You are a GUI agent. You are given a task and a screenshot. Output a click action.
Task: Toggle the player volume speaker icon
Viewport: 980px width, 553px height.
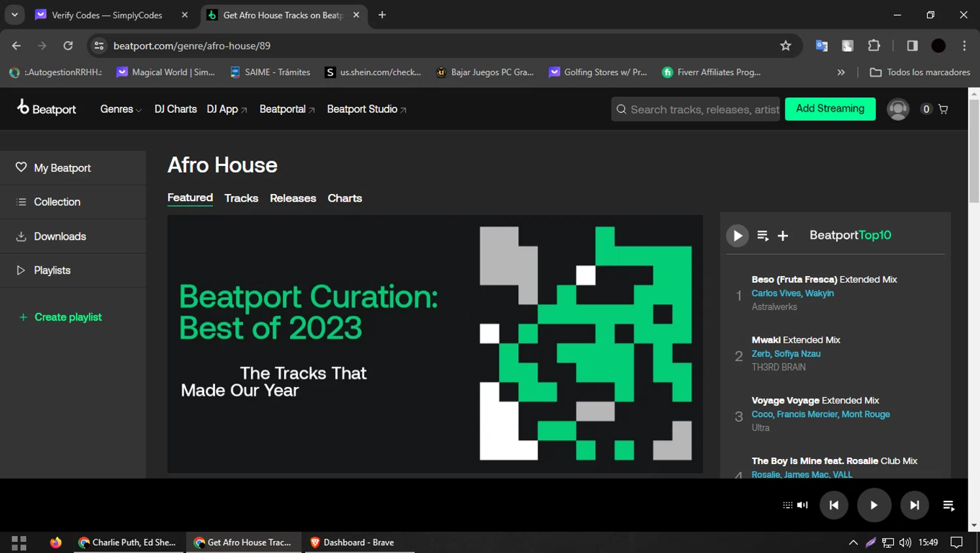point(802,505)
